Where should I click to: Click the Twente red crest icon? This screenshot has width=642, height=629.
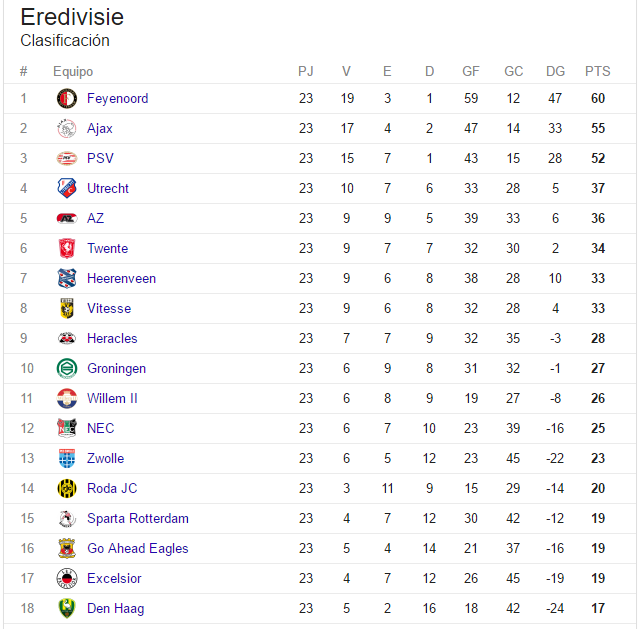pos(67,248)
